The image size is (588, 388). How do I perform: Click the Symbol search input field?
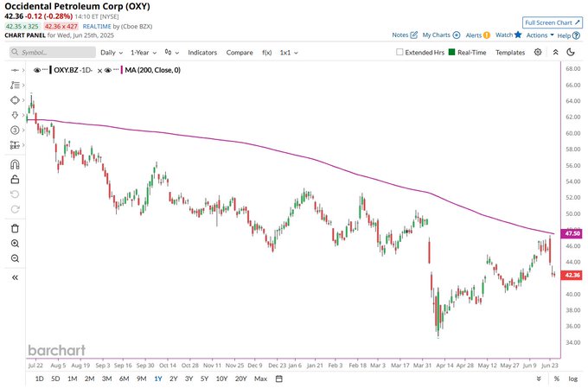pyautogui.click(x=56, y=53)
